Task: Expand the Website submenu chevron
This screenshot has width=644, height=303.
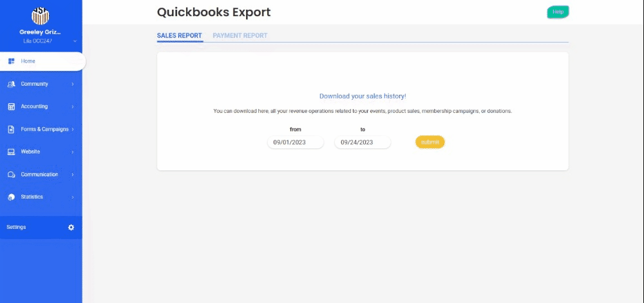Action: pos(72,152)
